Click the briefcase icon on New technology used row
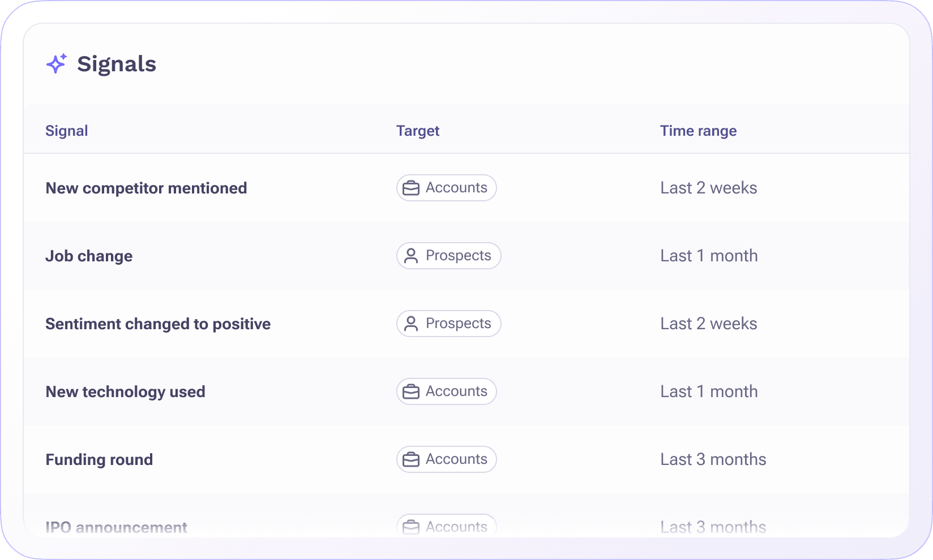The image size is (933, 560). (411, 391)
